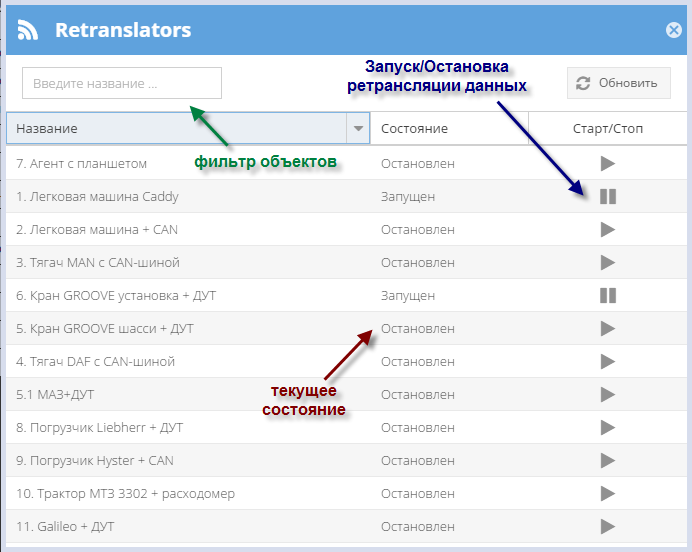Start retranslator 10. Трактор МТЗ 3302
This screenshot has width=692, height=552.
coord(607,493)
